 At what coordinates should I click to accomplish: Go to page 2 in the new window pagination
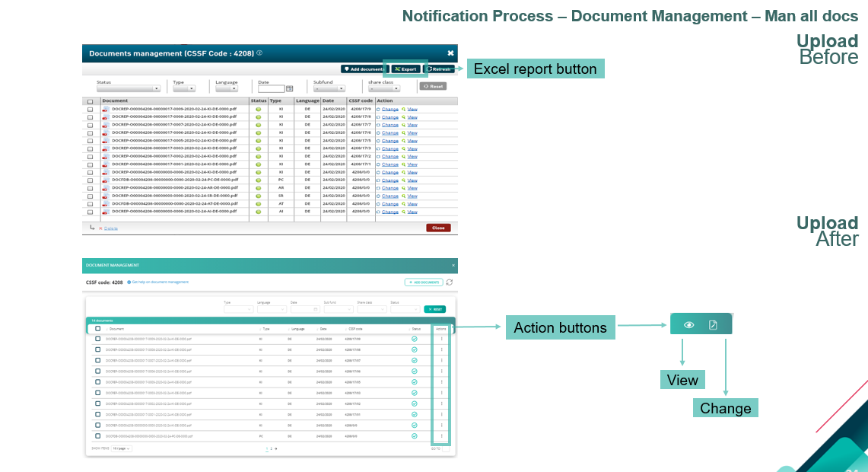click(x=272, y=448)
